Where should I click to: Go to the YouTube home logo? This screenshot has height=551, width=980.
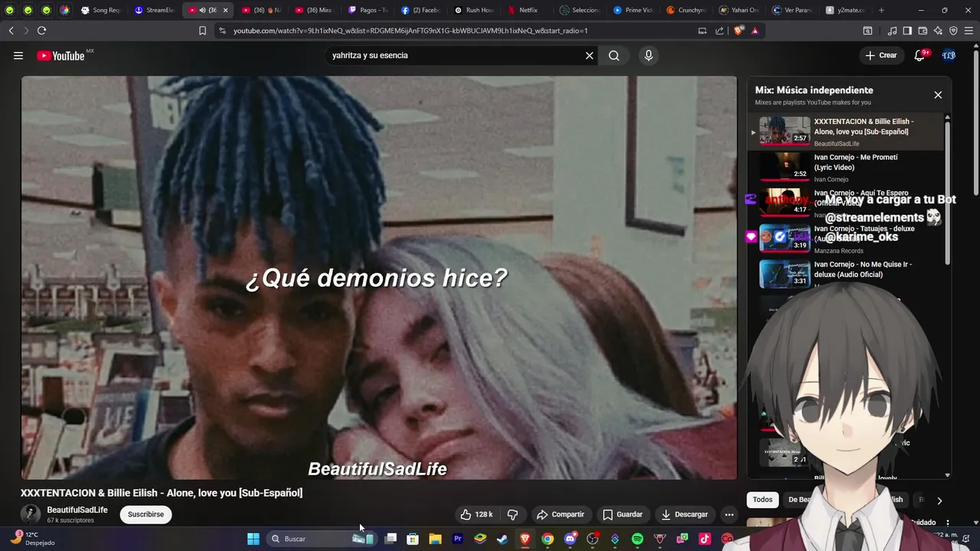[60, 55]
